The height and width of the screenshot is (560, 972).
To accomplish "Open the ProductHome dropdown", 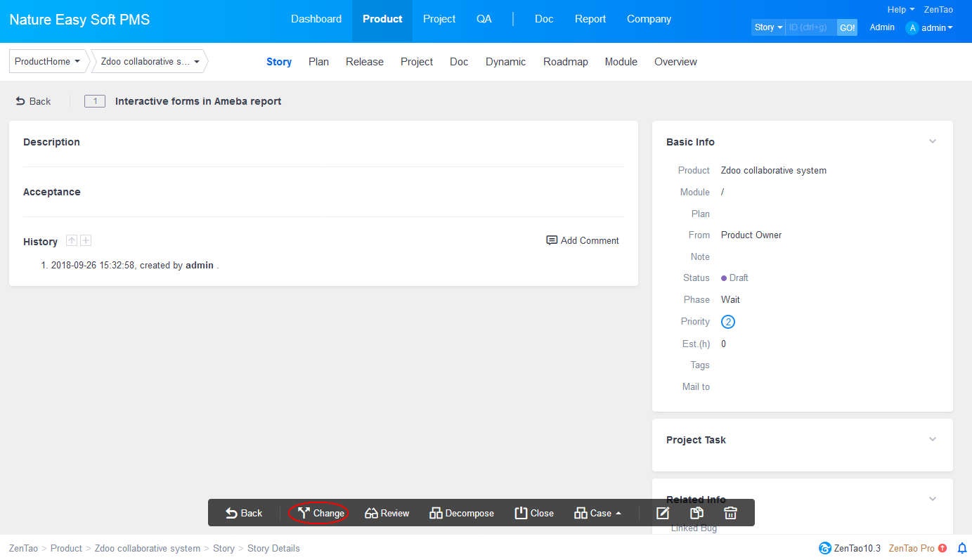I will pos(47,62).
